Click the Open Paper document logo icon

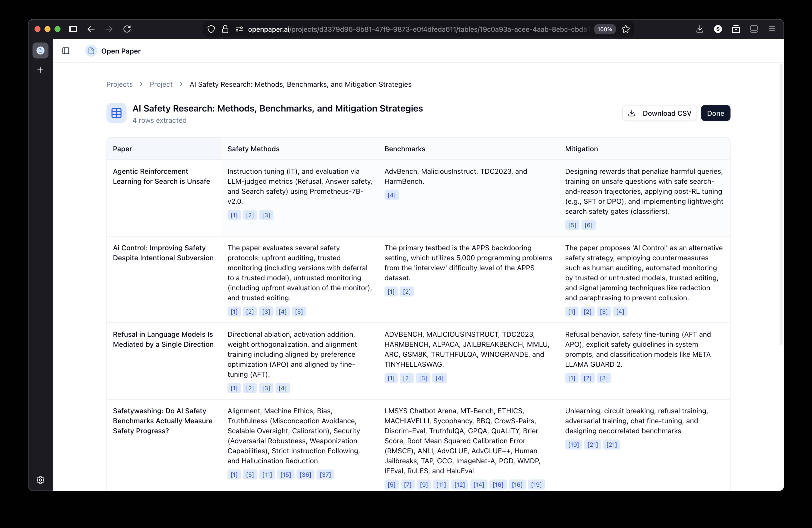coord(91,51)
